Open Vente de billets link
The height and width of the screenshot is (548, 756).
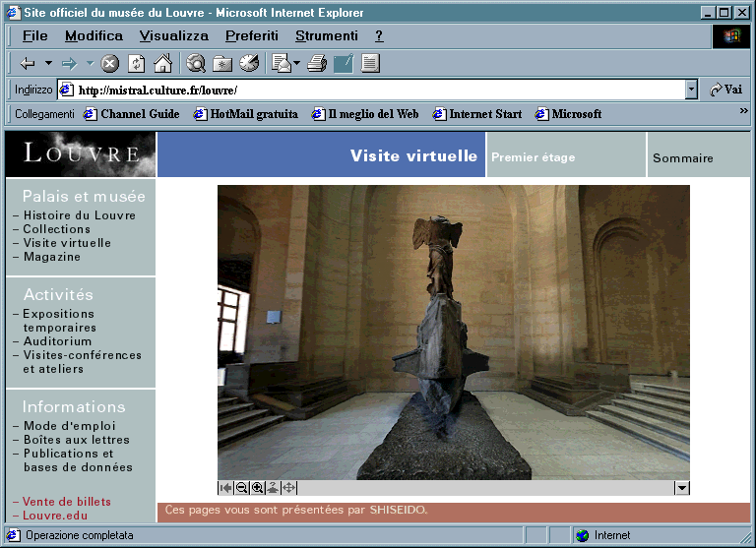coord(67,502)
